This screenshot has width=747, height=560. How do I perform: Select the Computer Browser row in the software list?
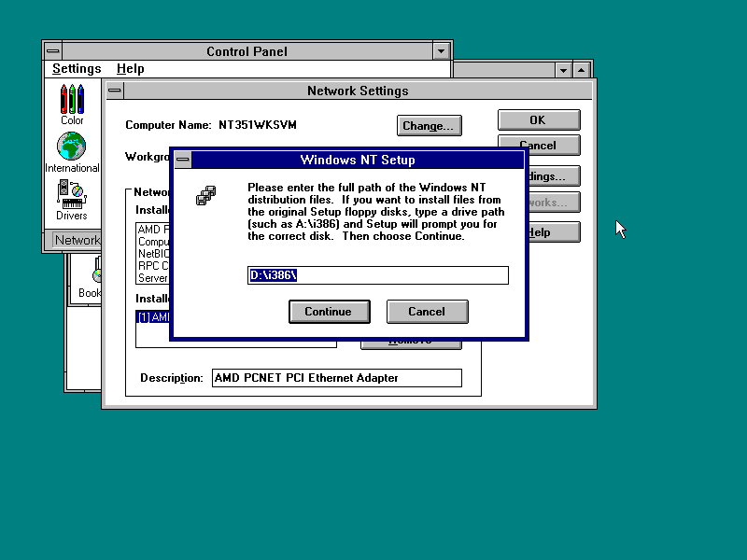pos(153,242)
